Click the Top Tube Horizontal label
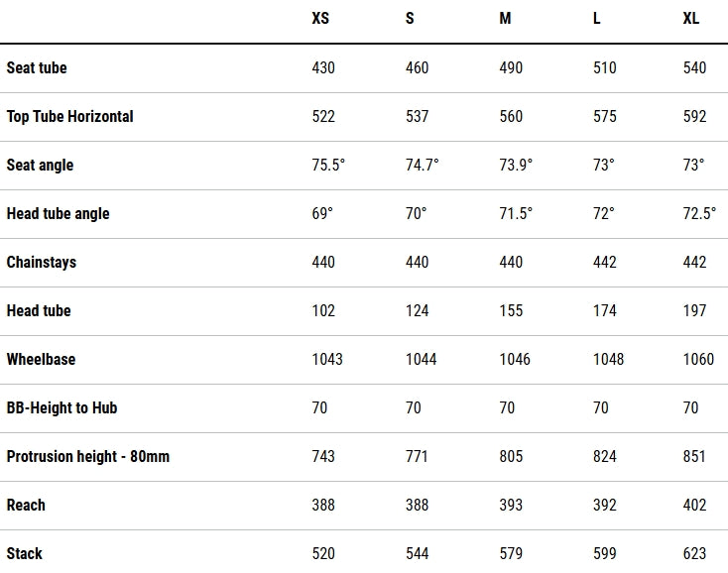The height and width of the screenshot is (573, 728). pyautogui.click(x=70, y=116)
